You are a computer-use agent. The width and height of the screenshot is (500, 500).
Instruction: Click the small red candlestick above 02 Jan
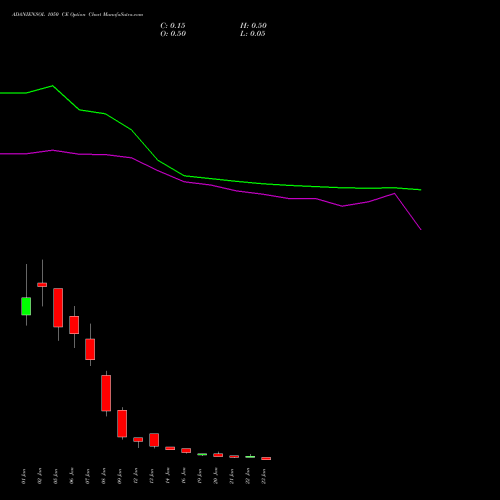click(42, 285)
